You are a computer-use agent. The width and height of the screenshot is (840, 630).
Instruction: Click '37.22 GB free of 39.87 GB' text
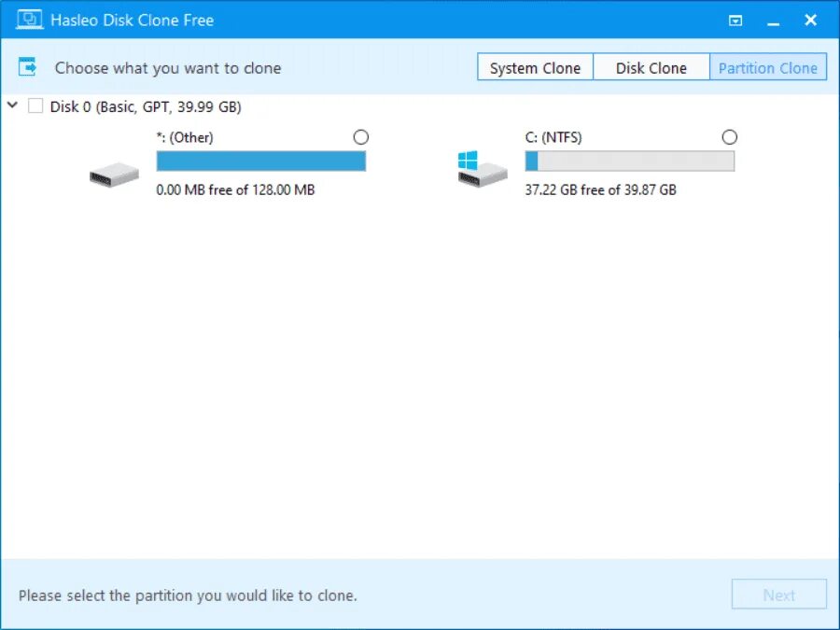point(600,189)
